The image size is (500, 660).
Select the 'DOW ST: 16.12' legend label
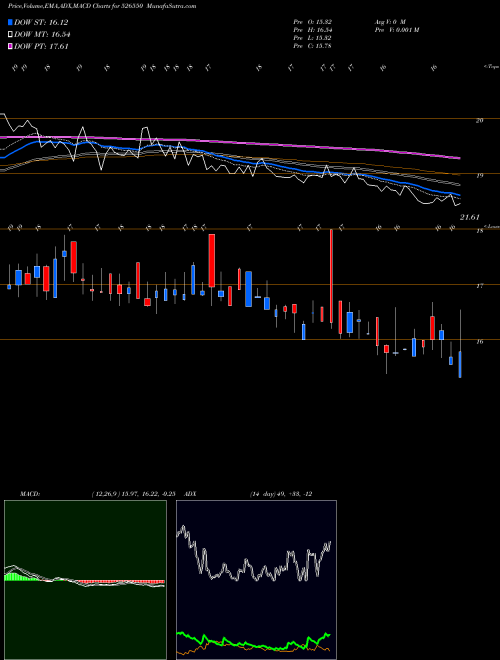pyautogui.click(x=41, y=22)
